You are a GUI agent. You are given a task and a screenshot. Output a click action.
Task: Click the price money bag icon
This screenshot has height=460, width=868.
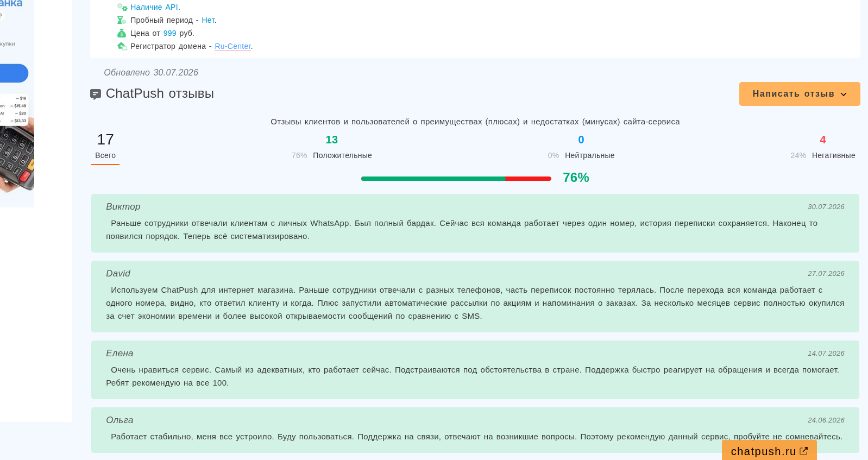(122, 33)
